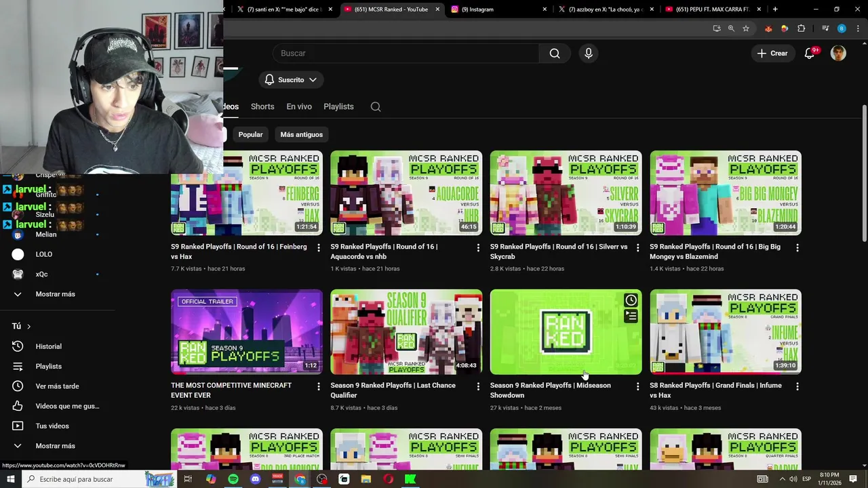The image size is (868, 488).
Task: Click the YouTube search magnifier button
Action: click(x=555, y=54)
